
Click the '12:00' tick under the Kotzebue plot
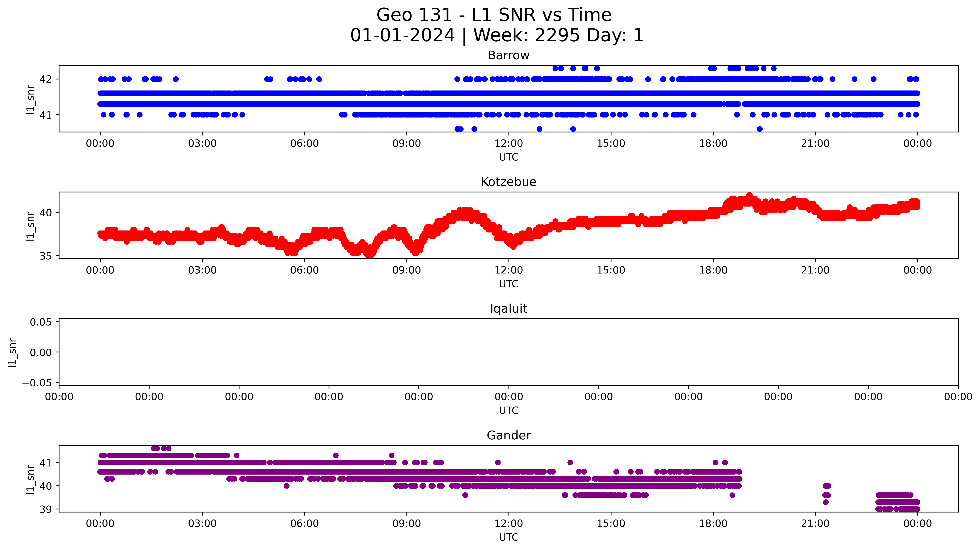coord(509,270)
